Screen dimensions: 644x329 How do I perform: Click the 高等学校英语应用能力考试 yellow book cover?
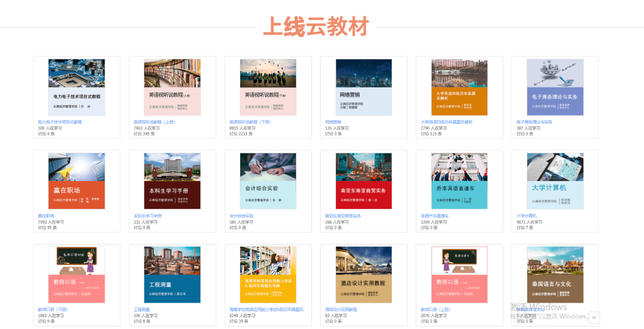[268, 275]
